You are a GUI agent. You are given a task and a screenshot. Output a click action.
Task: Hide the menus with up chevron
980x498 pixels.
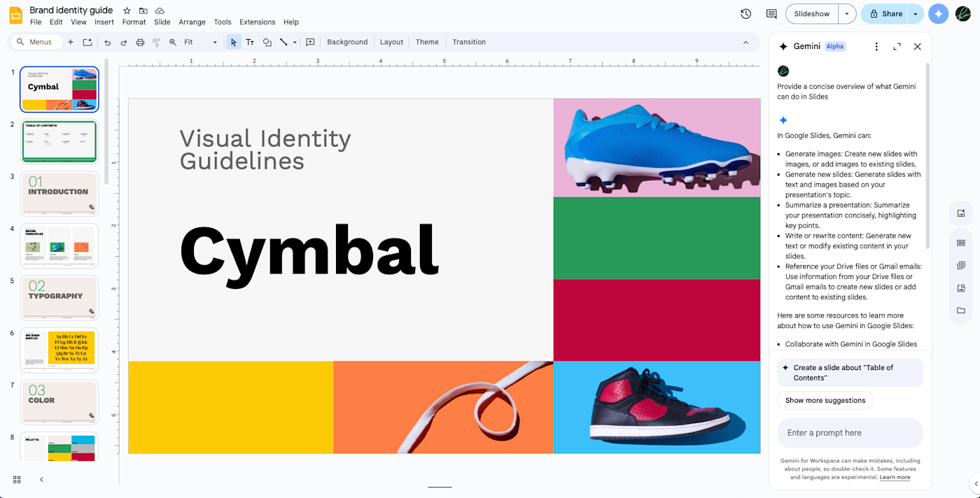point(745,42)
